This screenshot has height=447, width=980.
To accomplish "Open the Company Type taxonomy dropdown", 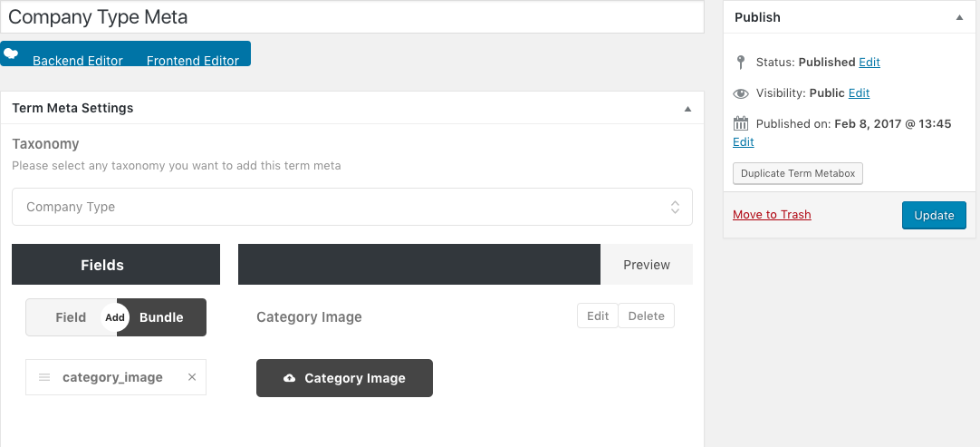I will (351, 207).
